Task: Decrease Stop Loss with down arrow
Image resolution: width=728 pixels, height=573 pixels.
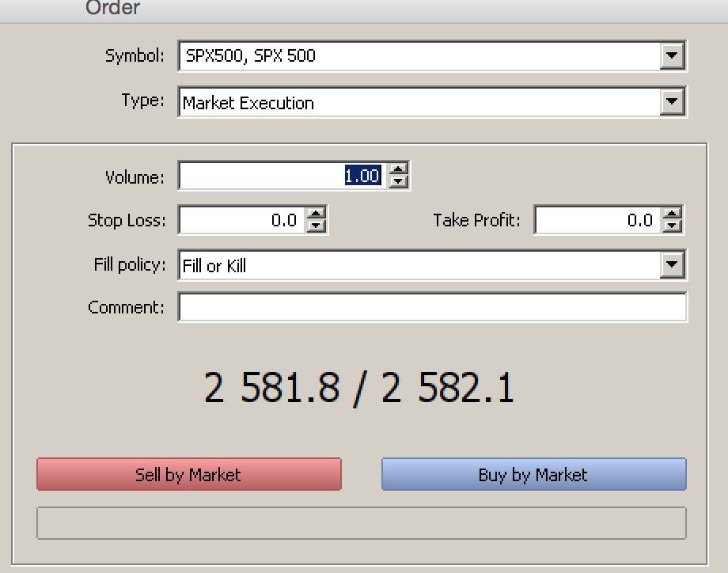Action: pos(316,226)
